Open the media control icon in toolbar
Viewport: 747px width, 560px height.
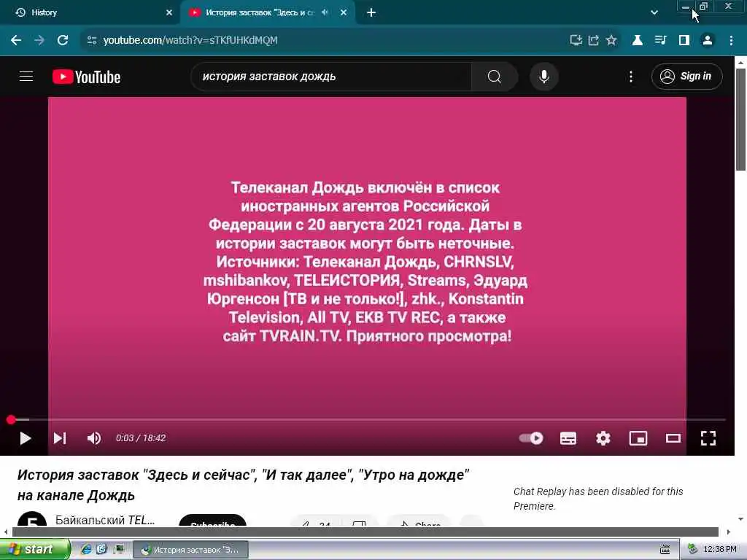pos(660,41)
